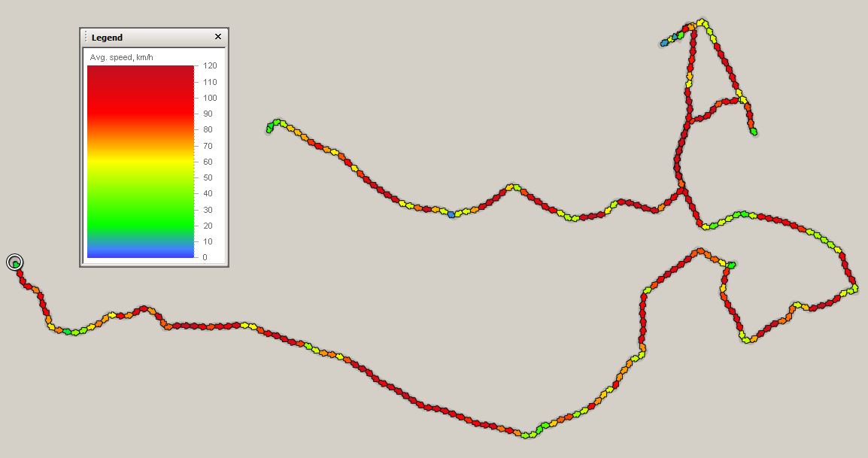The image size is (868, 458).
Task: Click the speed color gradient bar
Action: tap(141, 162)
